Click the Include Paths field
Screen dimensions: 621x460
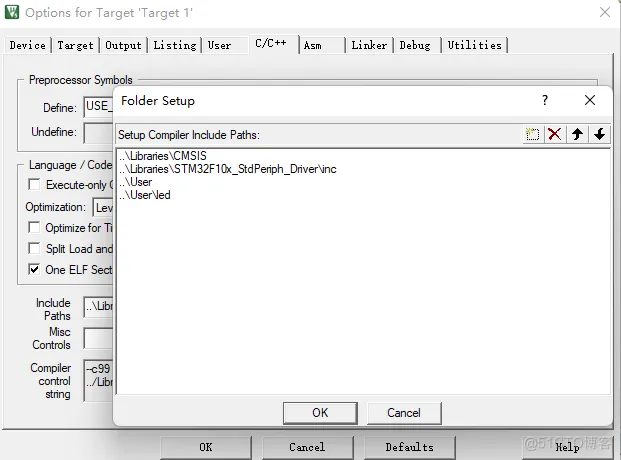pos(98,307)
